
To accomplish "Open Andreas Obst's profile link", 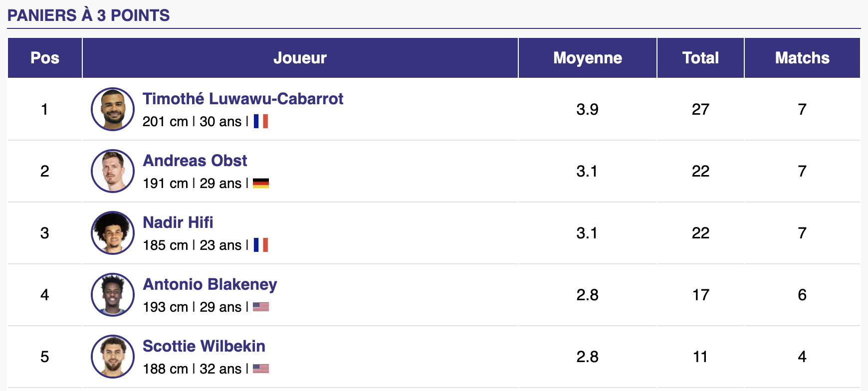I will [x=195, y=161].
